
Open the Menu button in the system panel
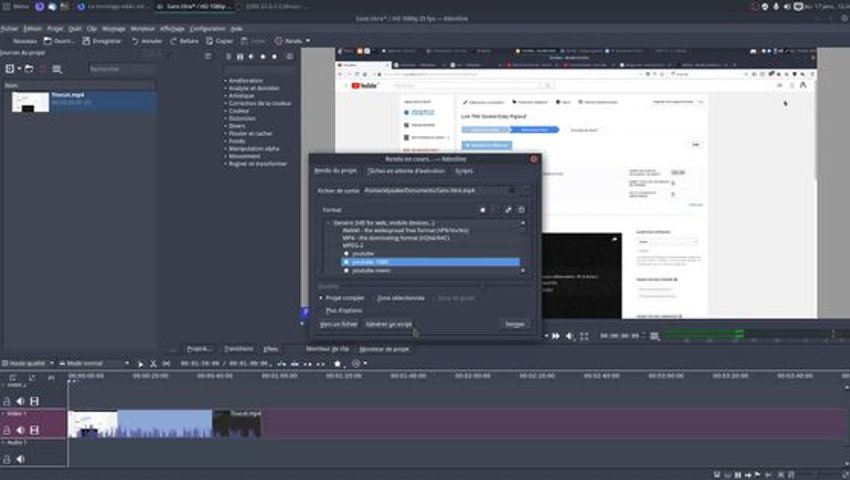tap(16, 7)
